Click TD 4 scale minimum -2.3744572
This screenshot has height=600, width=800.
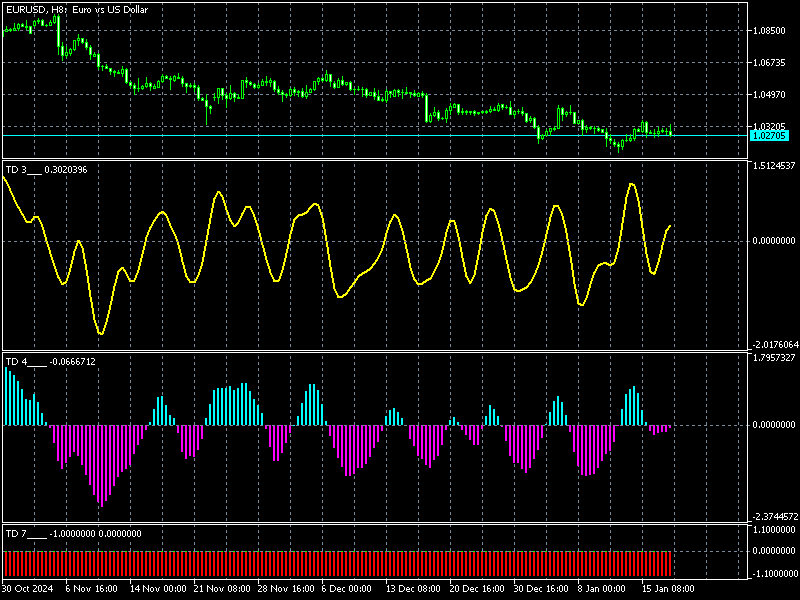(774, 517)
